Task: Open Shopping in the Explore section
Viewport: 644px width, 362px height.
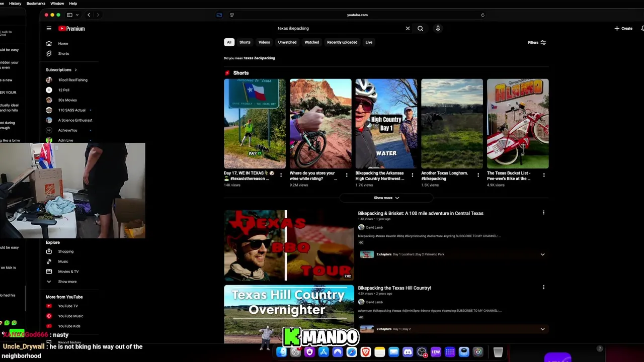Action: pos(65,251)
